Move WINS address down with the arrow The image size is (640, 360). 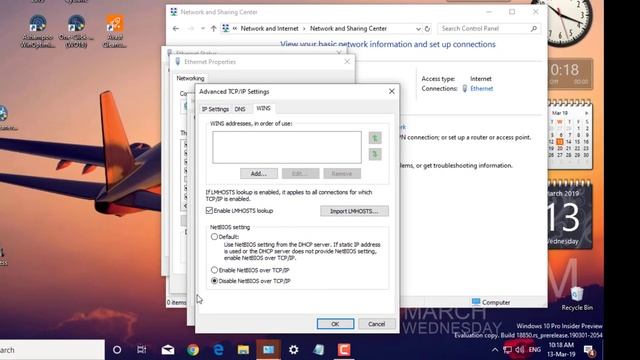(x=375, y=154)
